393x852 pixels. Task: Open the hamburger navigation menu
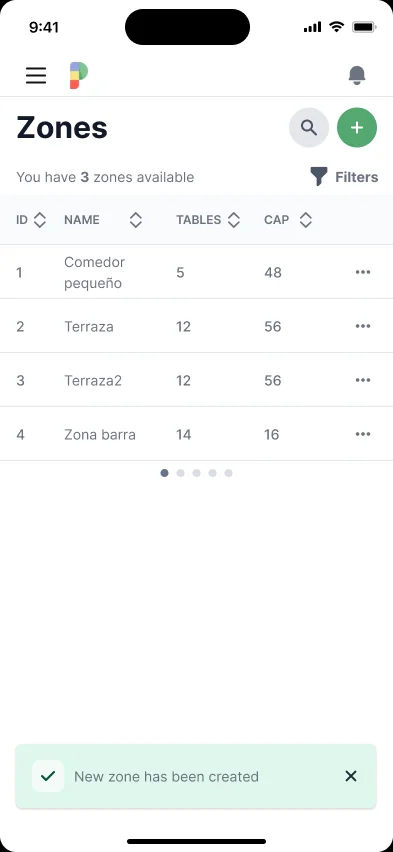click(x=36, y=75)
